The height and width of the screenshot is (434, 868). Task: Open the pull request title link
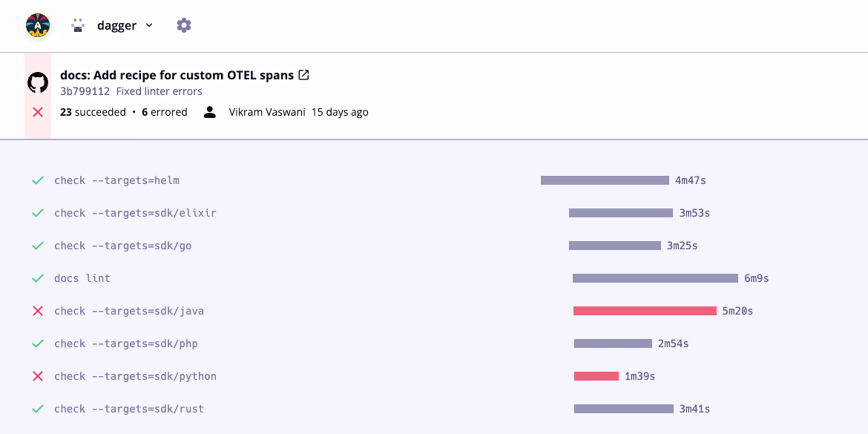pos(176,75)
